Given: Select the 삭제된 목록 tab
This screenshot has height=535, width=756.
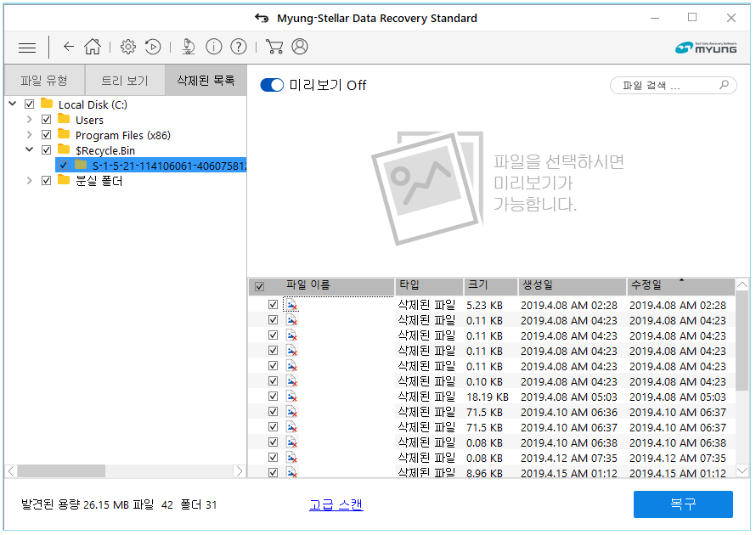Looking at the screenshot, I should point(206,80).
